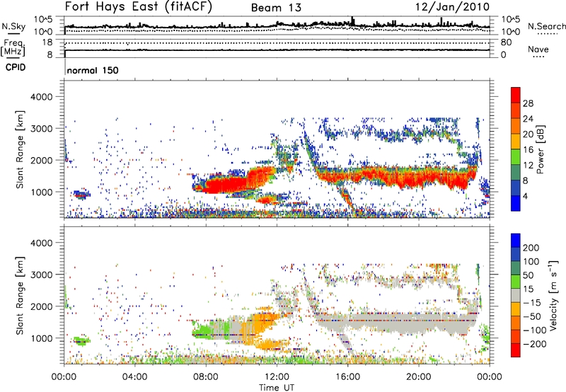The image size is (566, 392).
Task: Click the 'Power [dB]' color bar label
Action: [540, 149]
